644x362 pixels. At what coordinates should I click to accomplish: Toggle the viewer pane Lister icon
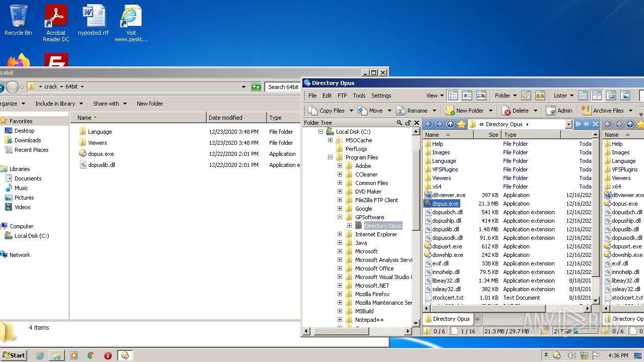[625, 95]
